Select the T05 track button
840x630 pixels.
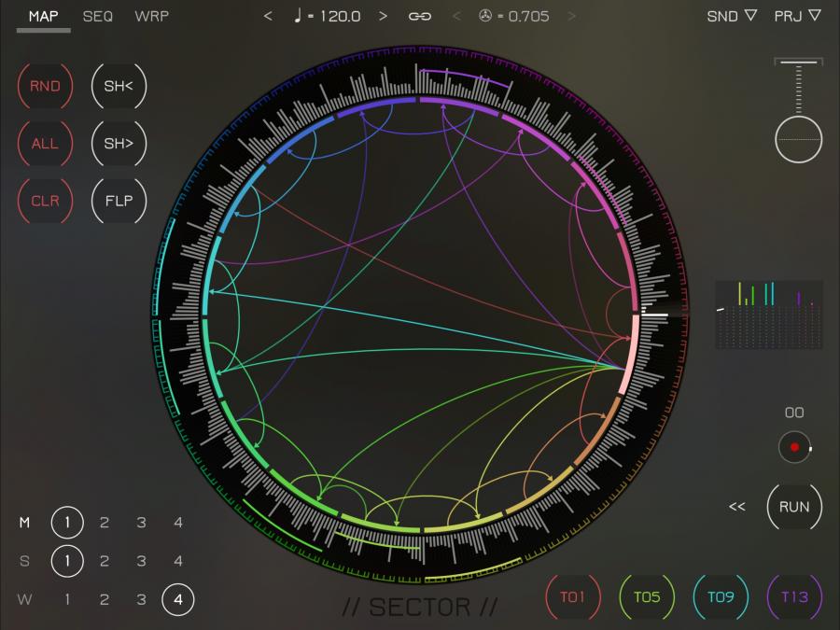pos(647,597)
